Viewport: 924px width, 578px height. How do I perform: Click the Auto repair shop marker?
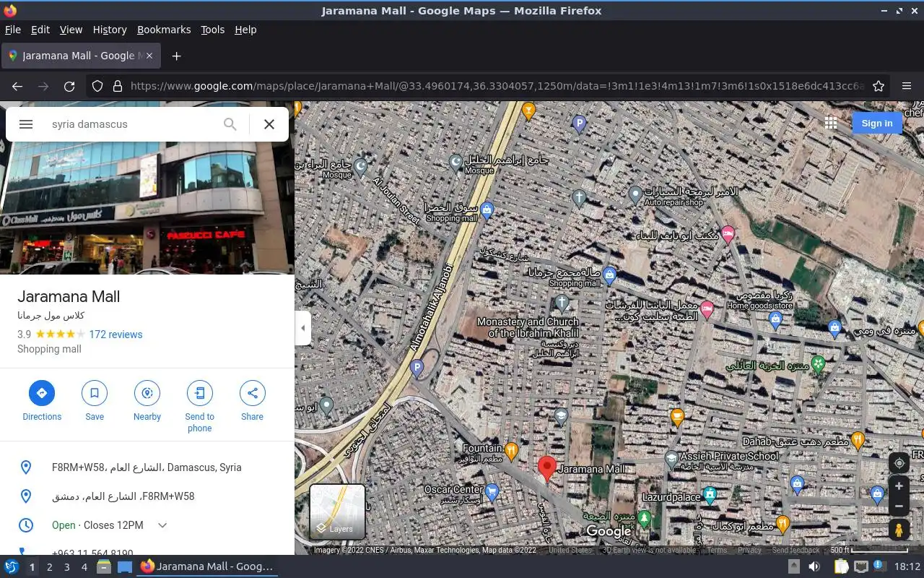coord(635,194)
